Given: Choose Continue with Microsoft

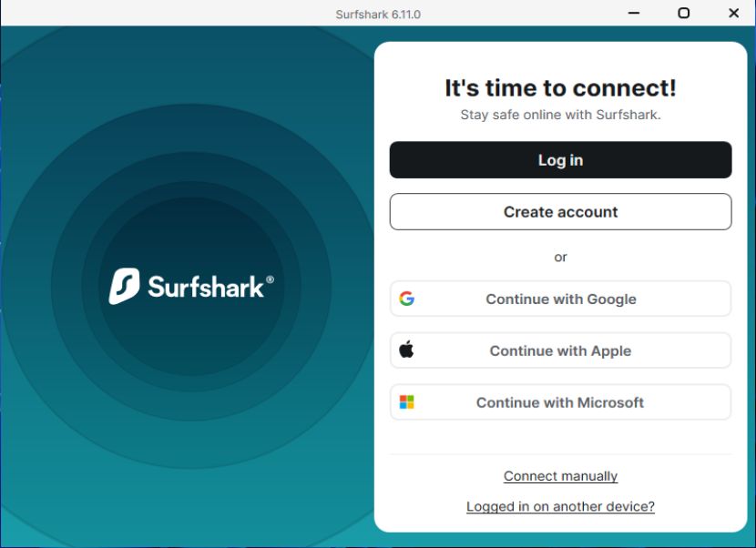Looking at the screenshot, I should (560, 402).
